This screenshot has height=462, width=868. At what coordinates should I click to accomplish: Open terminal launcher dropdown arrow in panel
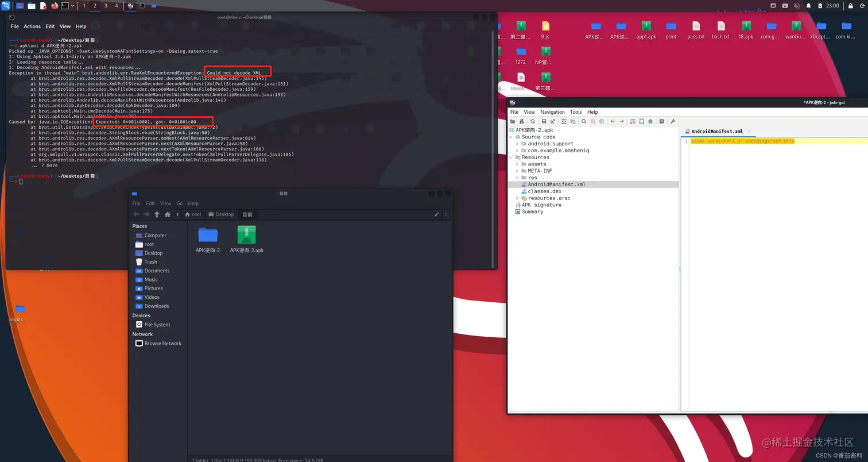[72, 6]
